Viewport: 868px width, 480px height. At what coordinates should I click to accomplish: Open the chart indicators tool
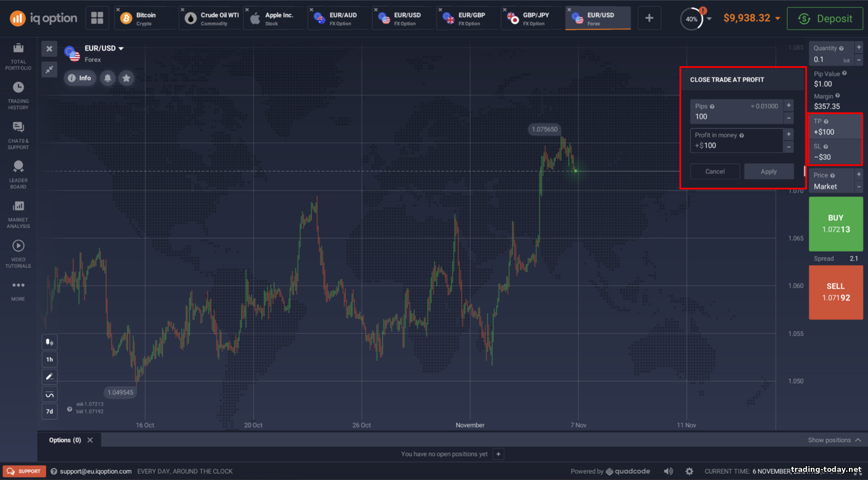49,395
